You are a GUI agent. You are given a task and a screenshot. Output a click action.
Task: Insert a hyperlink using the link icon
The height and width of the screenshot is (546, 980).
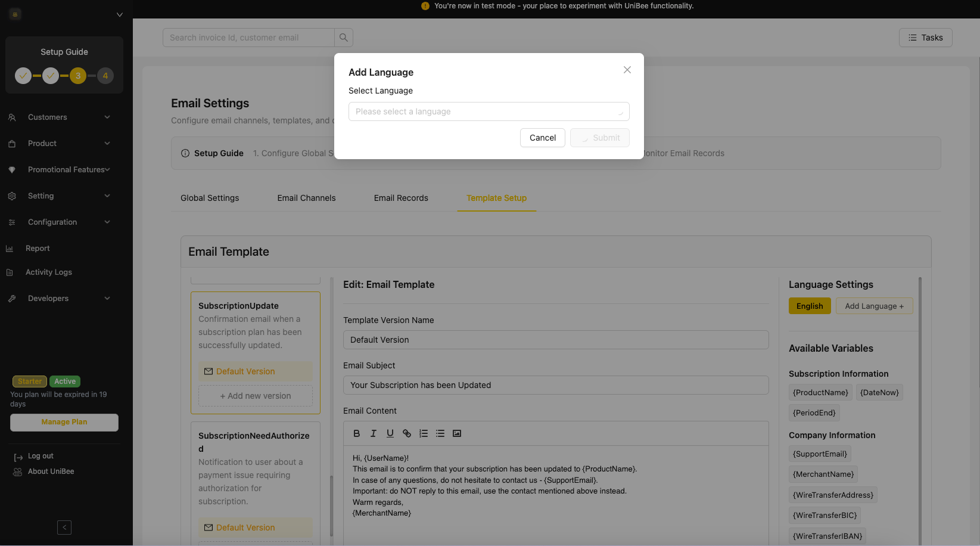(x=407, y=433)
